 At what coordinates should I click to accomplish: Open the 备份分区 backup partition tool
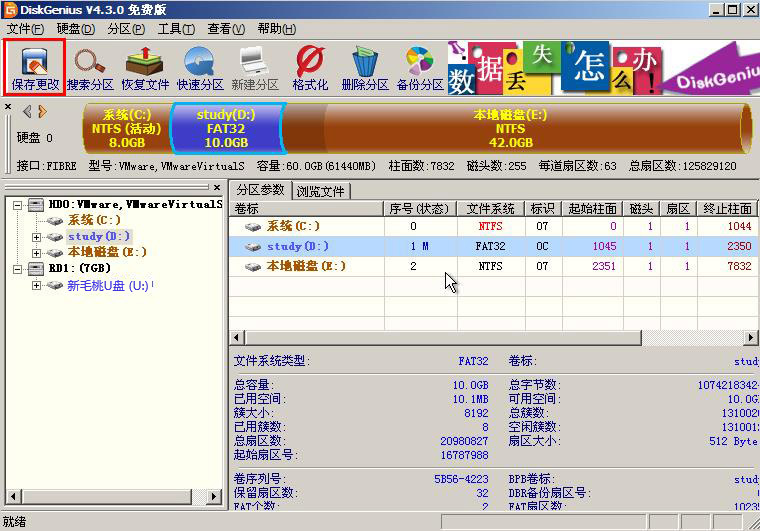pyautogui.click(x=420, y=68)
